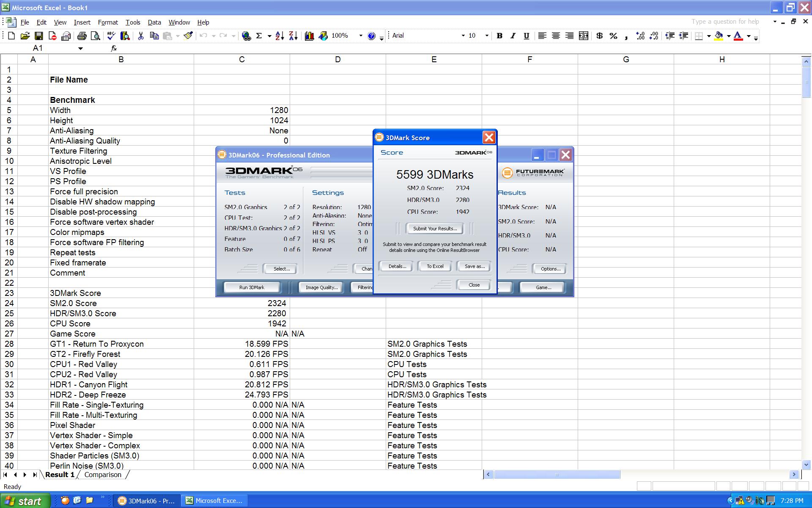Toggle Italic formatting
812x508 pixels.
513,36
